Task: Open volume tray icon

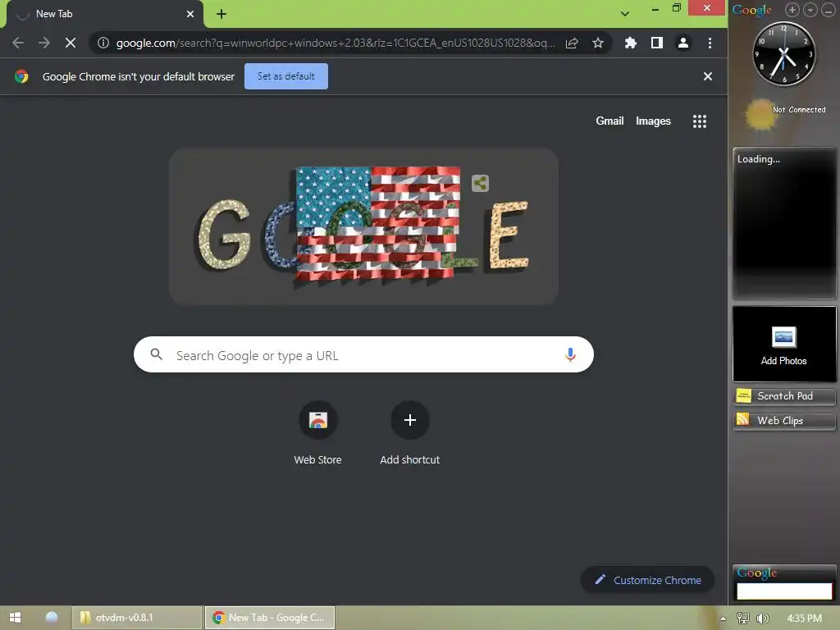Action: click(762, 619)
